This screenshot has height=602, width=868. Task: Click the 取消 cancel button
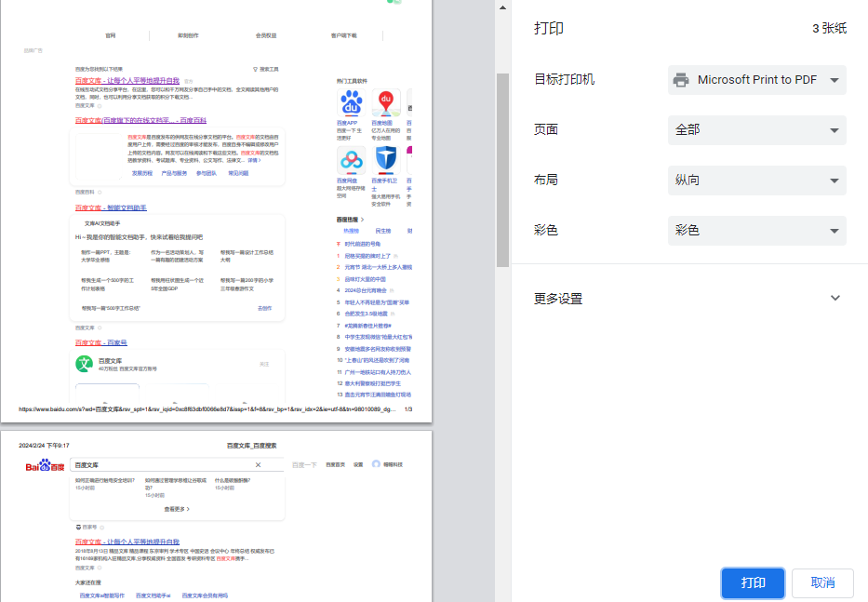(822, 582)
